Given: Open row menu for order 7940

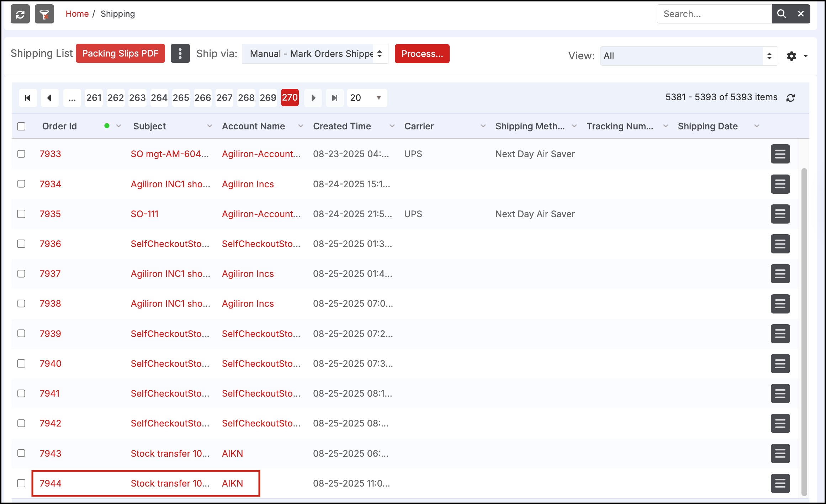Looking at the screenshot, I should (780, 364).
